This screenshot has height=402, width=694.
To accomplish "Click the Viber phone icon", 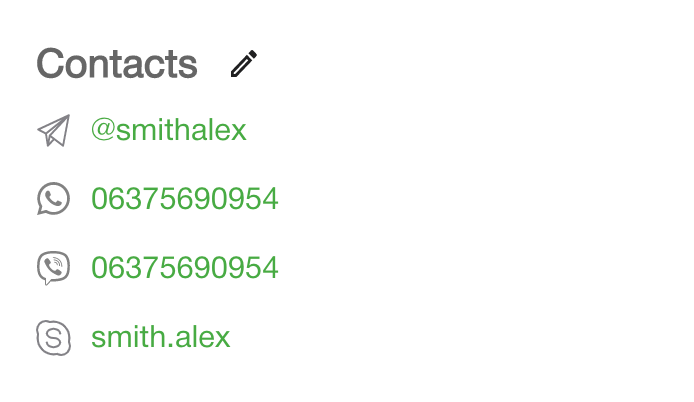I will [x=53, y=268].
